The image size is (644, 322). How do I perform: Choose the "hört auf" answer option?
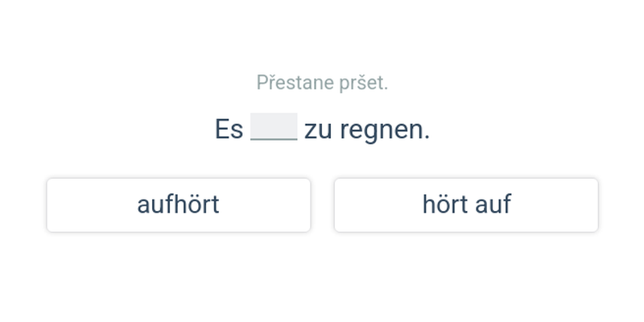(x=466, y=205)
